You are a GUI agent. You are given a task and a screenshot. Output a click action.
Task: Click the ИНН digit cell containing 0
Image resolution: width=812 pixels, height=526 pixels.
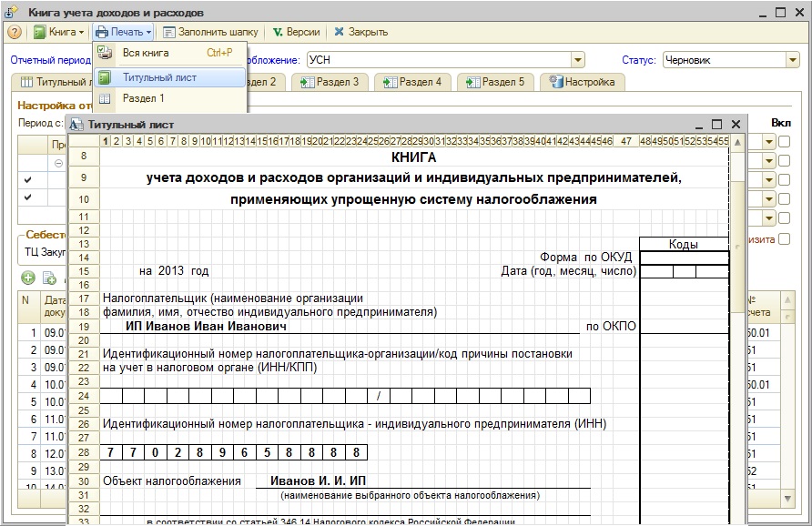(x=156, y=452)
